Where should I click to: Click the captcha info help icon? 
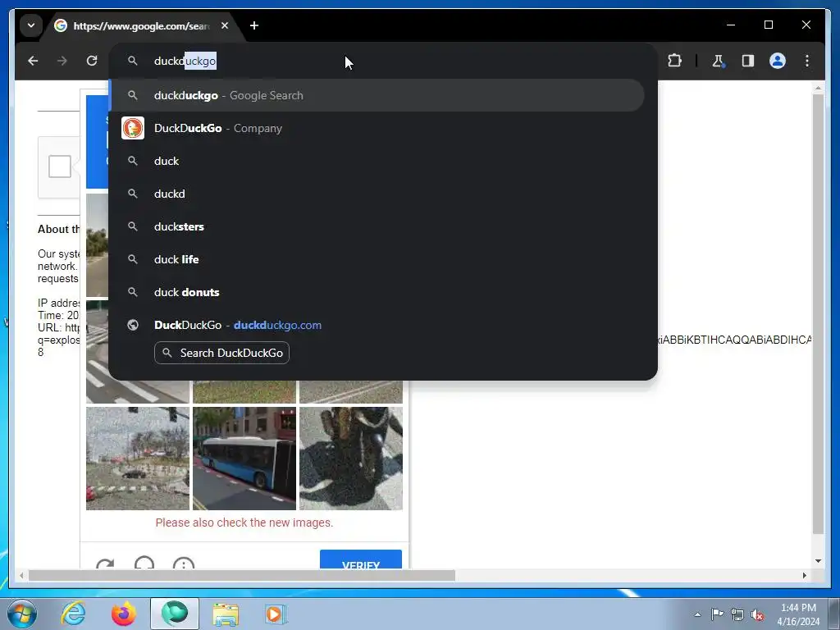pyautogui.click(x=184, y=563)
